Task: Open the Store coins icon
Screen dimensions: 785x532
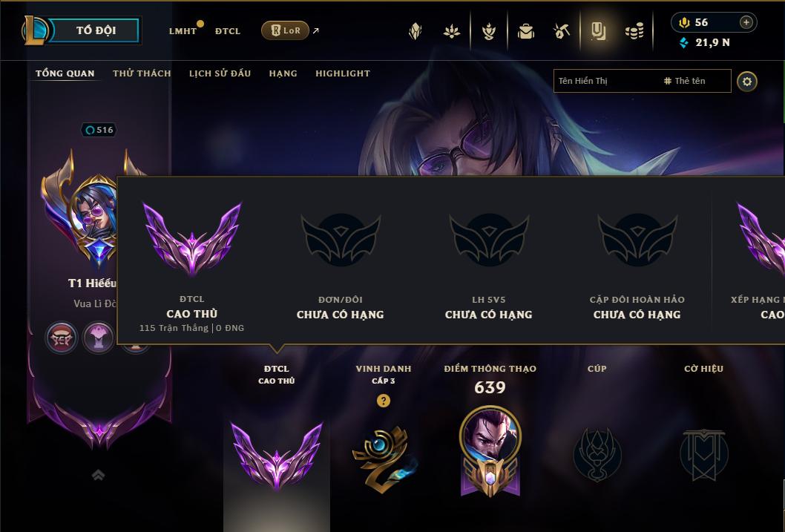Action: click(x=634, y=32)
